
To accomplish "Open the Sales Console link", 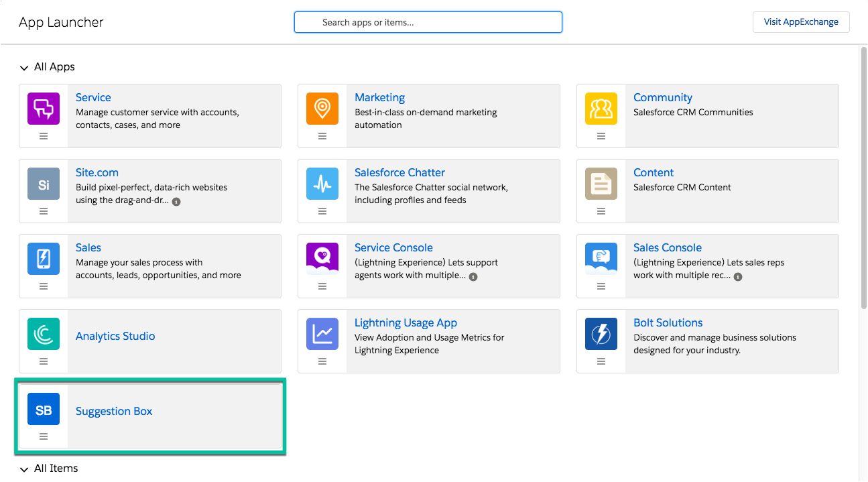I will [x=668, y=247].
